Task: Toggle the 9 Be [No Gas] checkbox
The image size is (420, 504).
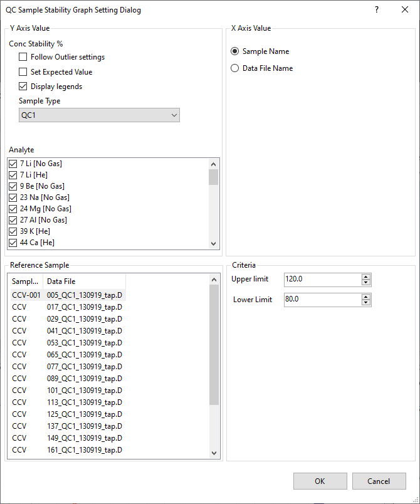Action: tap(13, 186)
